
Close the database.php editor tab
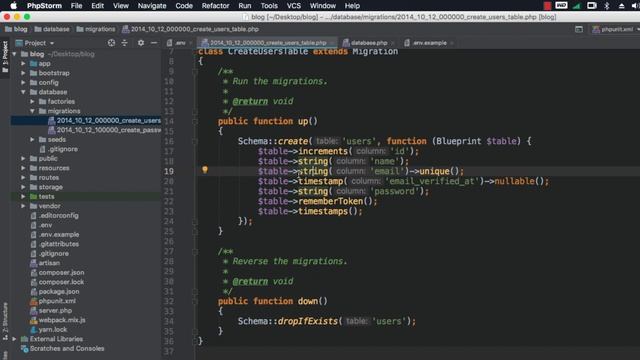click(x=393, y=43)
